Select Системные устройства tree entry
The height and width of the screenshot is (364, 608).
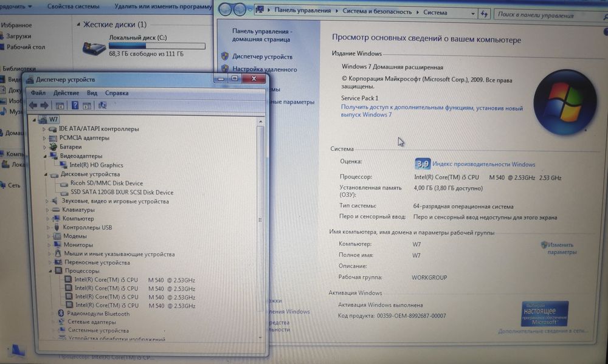[98, 331]
